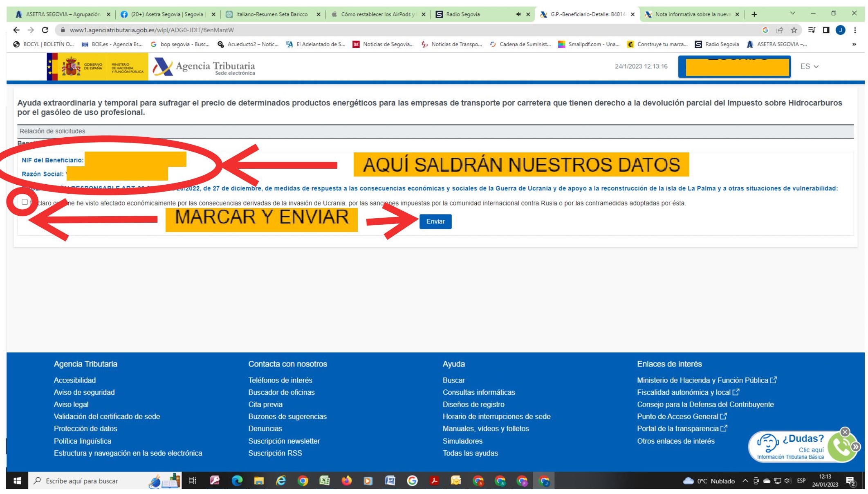Bookmark this page with the star icon

tap(794, 30)
